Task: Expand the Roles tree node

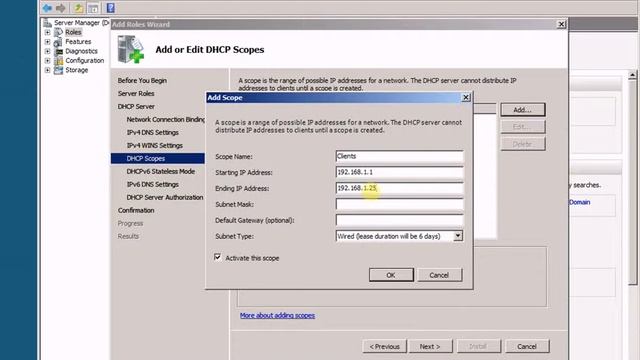Action: (47, 32)
